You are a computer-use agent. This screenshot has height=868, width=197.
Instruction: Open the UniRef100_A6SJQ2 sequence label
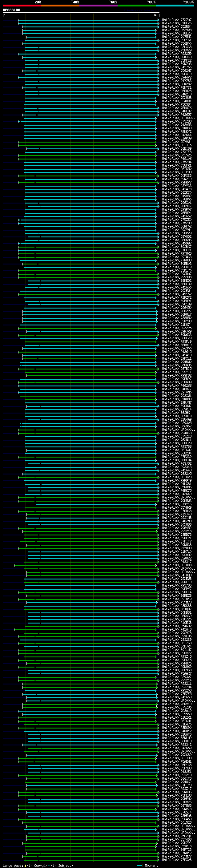(x=177, y=464)
